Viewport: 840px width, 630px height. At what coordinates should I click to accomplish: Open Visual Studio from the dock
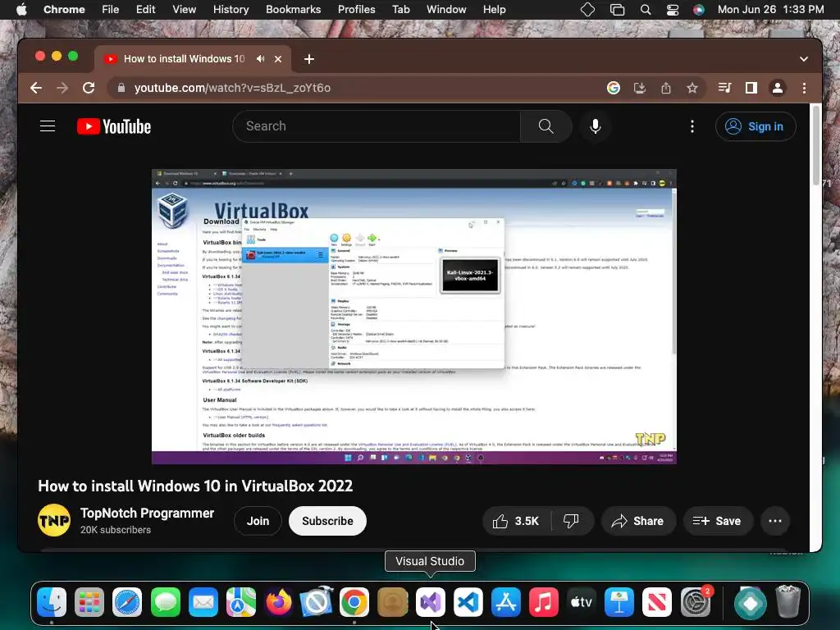click(430, 602)
